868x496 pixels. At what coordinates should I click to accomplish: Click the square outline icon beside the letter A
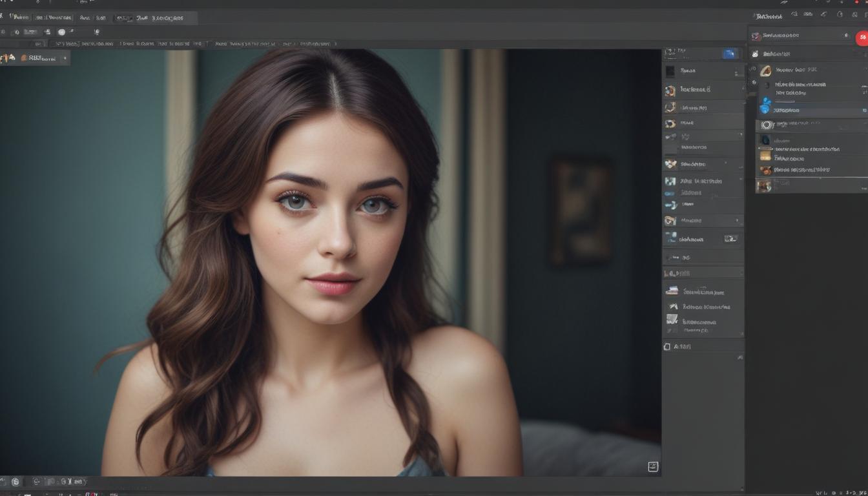pos(667,347)
